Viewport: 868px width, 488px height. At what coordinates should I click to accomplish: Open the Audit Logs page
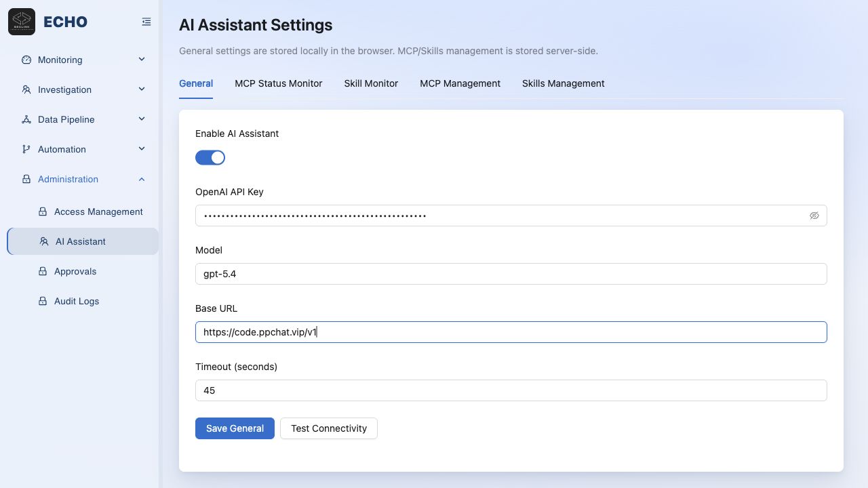pos(83,301)
